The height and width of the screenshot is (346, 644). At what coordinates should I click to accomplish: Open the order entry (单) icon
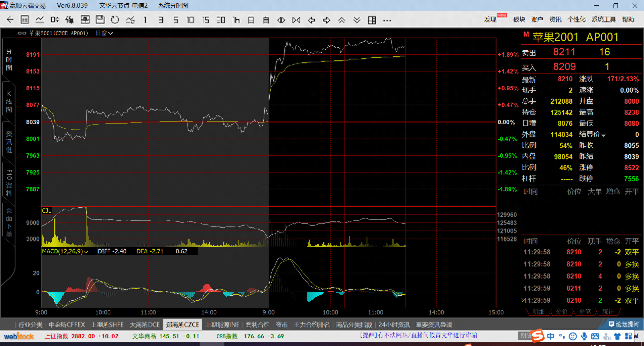pos(85,20)
